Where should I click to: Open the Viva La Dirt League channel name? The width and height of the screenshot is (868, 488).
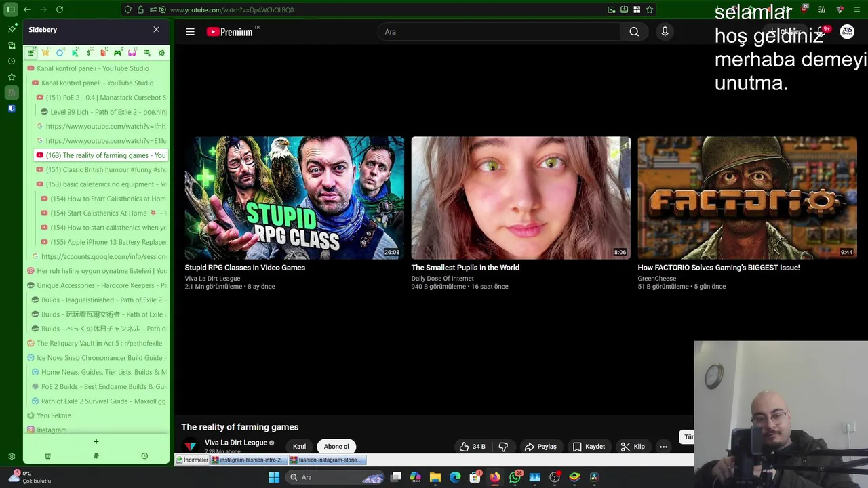(x=236, y=443)
